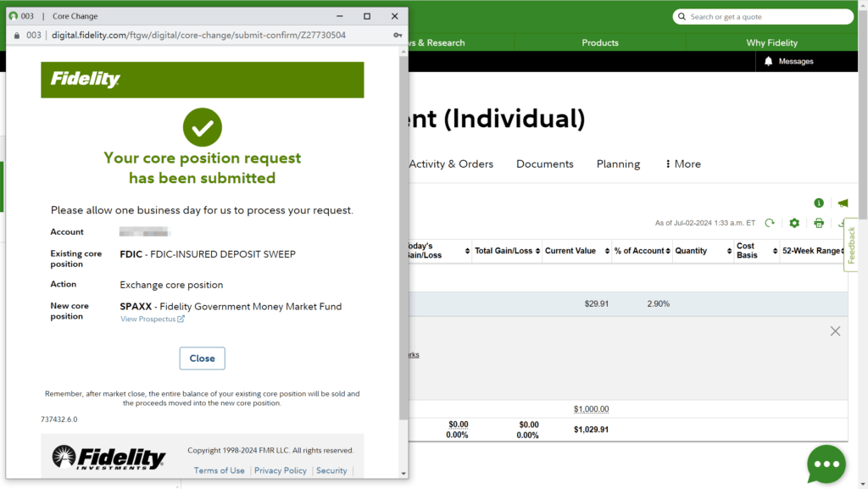Image resolution: width=868 pixels, height=489 pixels.
Task: Click the password key icon in the address bar
Action: 398,35
